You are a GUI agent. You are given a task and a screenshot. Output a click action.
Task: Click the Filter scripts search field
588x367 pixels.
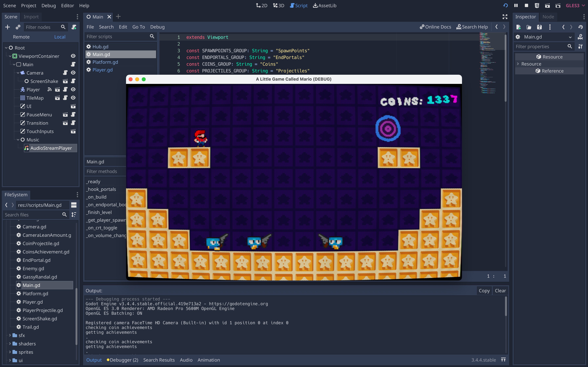118,37
